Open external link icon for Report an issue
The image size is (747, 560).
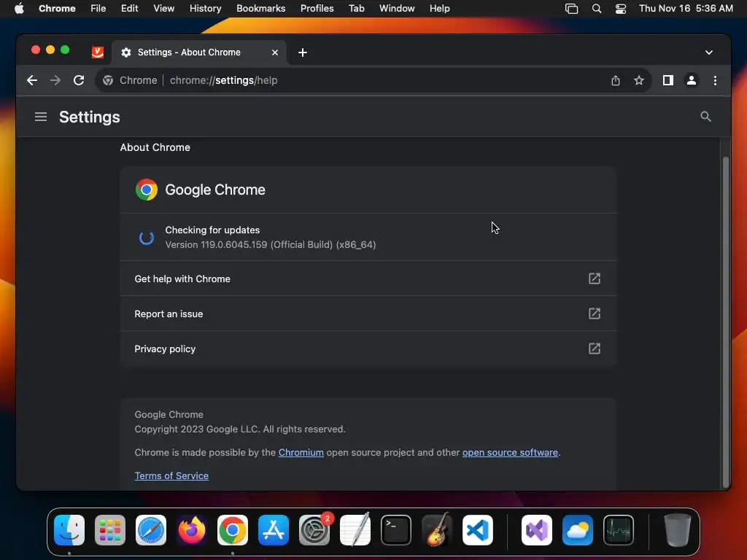pos(594,314)
